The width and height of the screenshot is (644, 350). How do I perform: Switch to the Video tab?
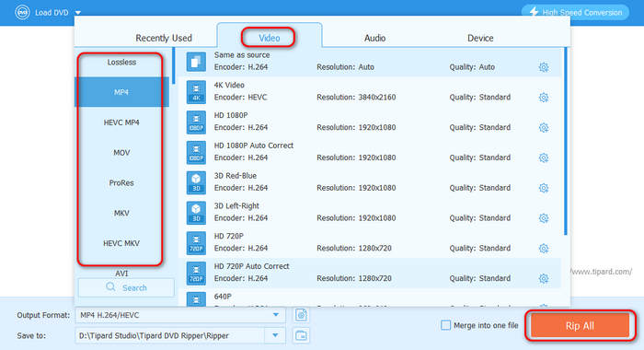pos(269,38)
